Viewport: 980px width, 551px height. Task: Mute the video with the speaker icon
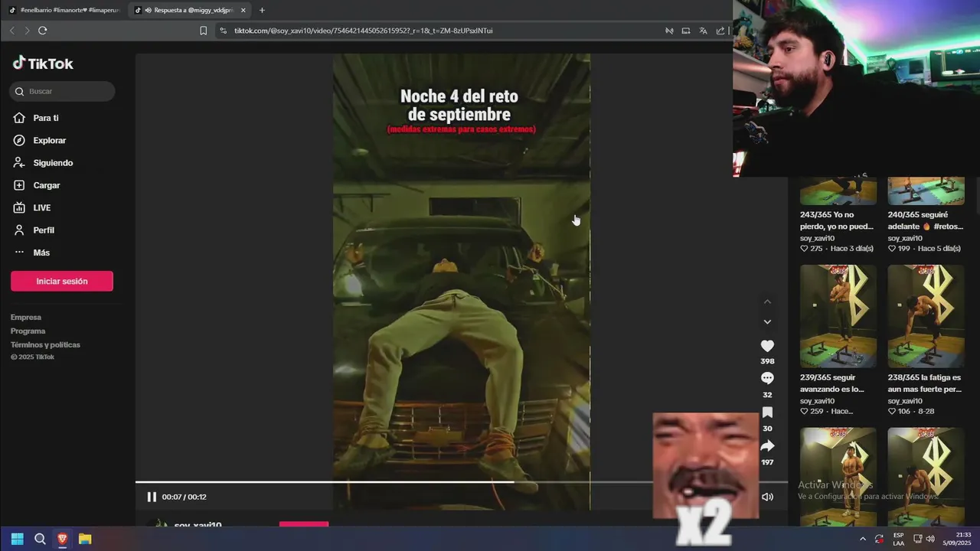pos(767,497)
